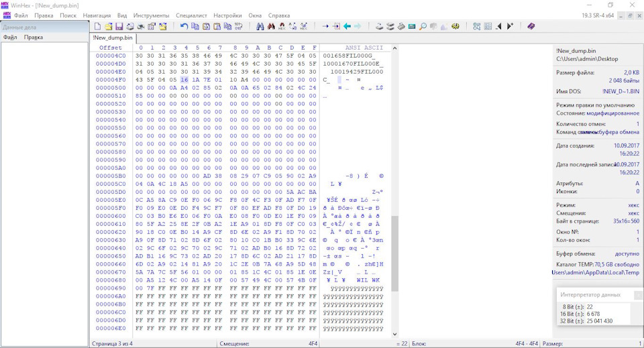Open the Специалист menu
This screenshot has width=644, height=348.
tap(191, 15)
